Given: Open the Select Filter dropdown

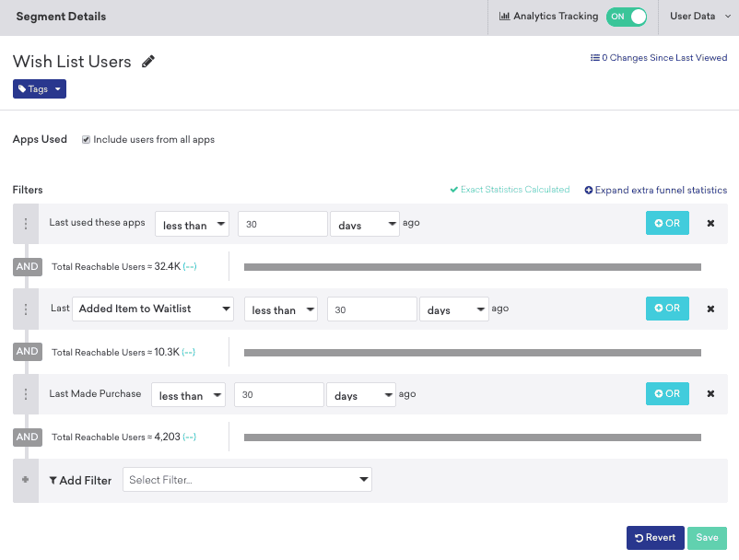Looking at the screenshot, I should [x=247, y=480].
